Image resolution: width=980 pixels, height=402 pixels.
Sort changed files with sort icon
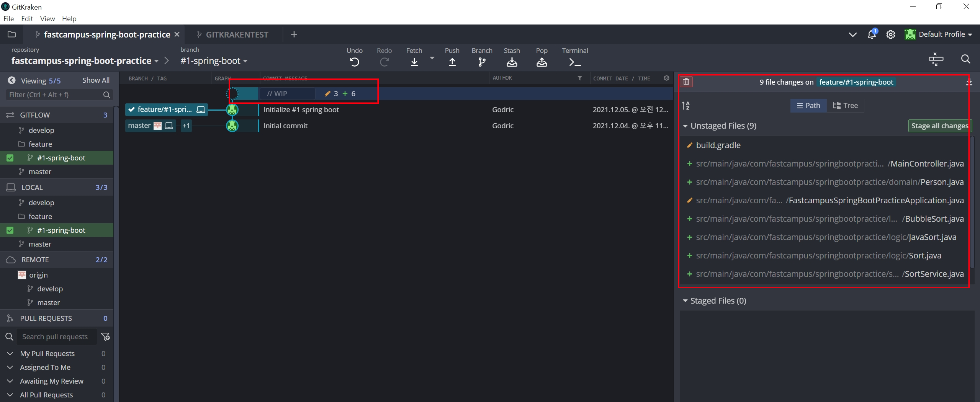pyautogui.click(x=686, y=106)
